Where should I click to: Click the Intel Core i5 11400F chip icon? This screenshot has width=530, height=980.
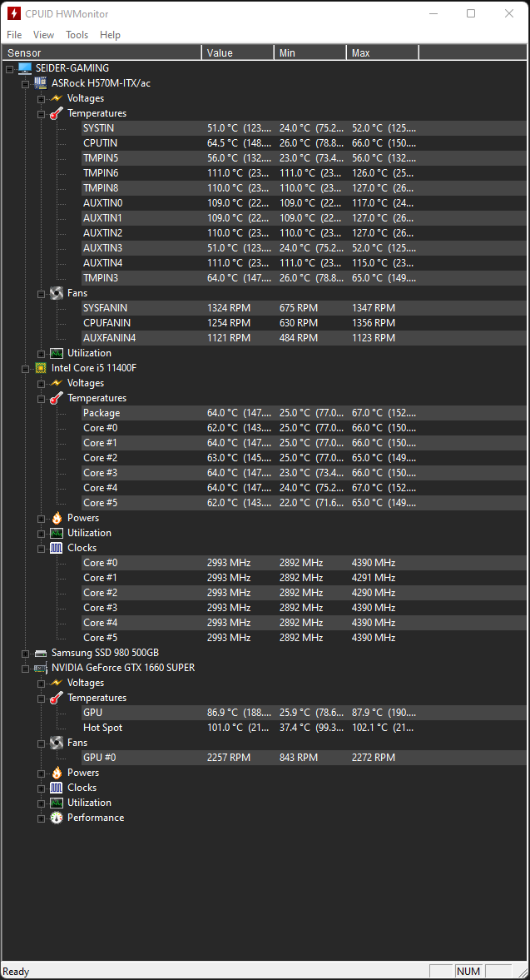(41, 367)
